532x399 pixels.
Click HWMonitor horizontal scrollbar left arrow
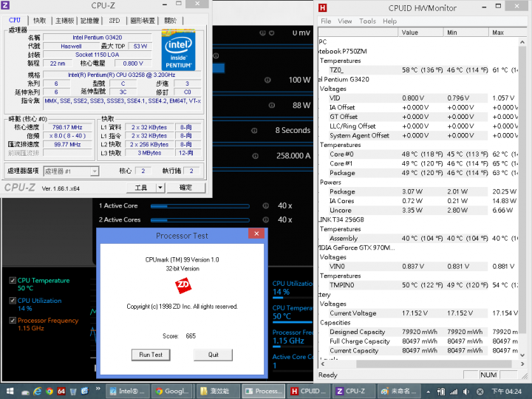coord(322,364)
